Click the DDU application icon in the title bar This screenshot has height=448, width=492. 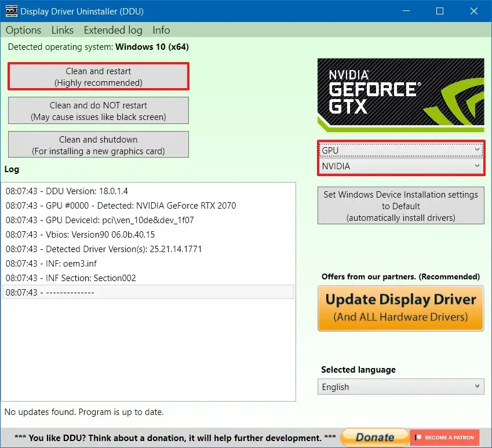tap(12, 11)
